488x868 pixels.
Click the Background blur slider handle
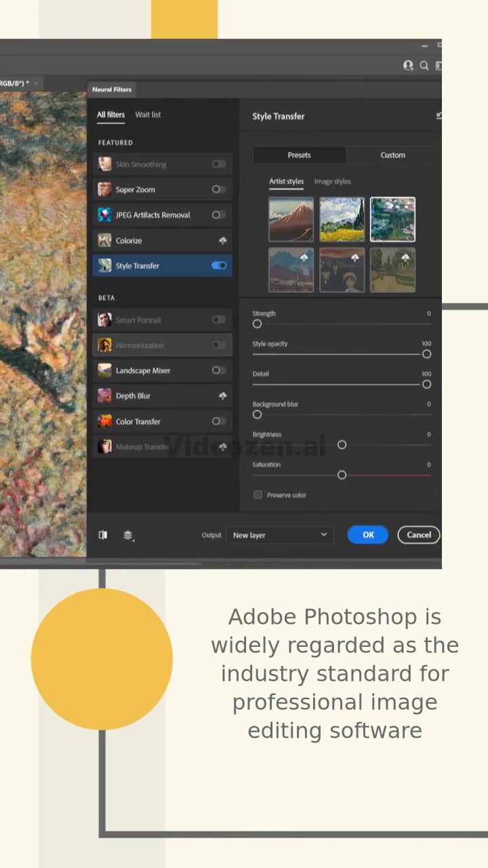click(x=257, y=414)
